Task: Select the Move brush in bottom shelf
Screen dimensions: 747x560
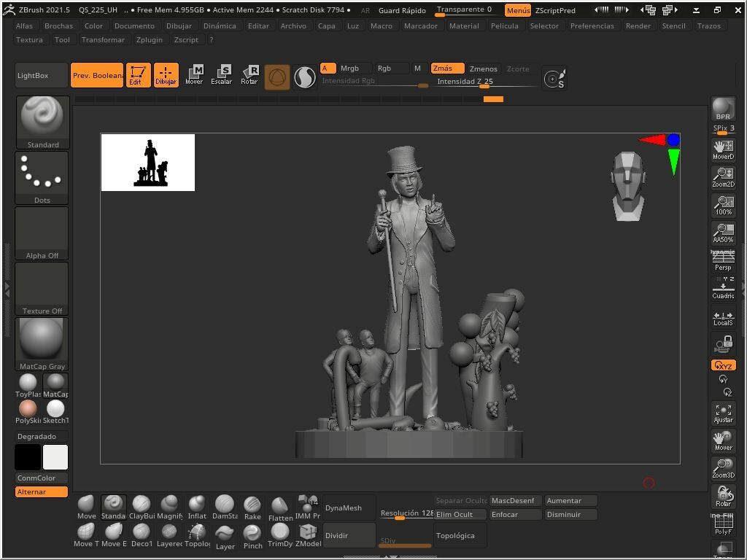Action: click(x=86, y=507)
